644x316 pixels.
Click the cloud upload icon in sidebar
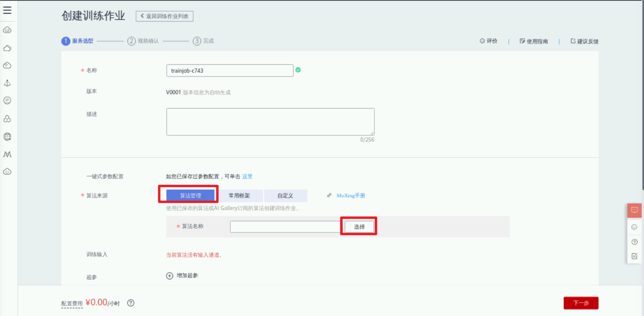[x=7, y=171]
